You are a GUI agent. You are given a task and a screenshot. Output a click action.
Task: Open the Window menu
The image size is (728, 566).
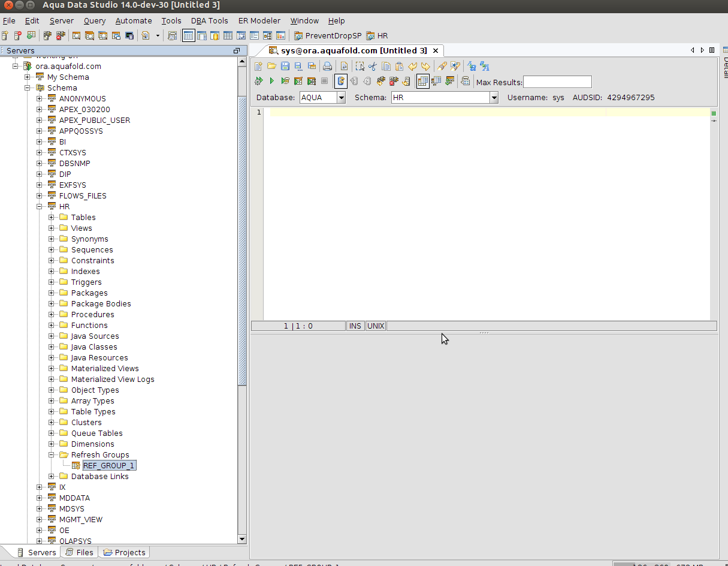(304, 20)
